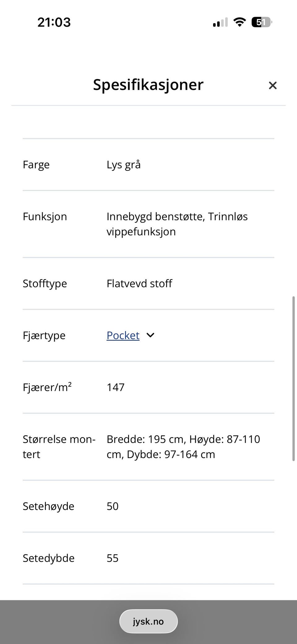
Task: Tap the battery indicator in status bar
Action: (x=262, y=22)
